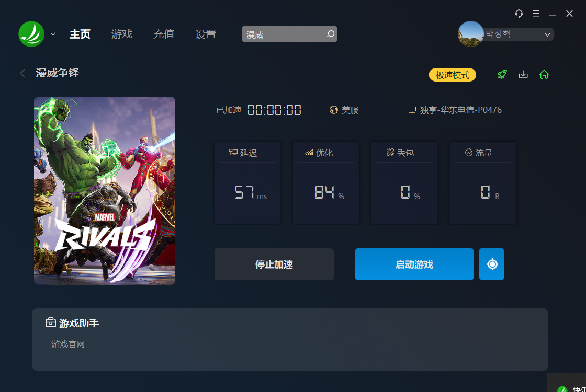The width and height of the screenshot is (586, 392).
Task: Toggle the 极速模式 mode badge
Action: [452, 75]
